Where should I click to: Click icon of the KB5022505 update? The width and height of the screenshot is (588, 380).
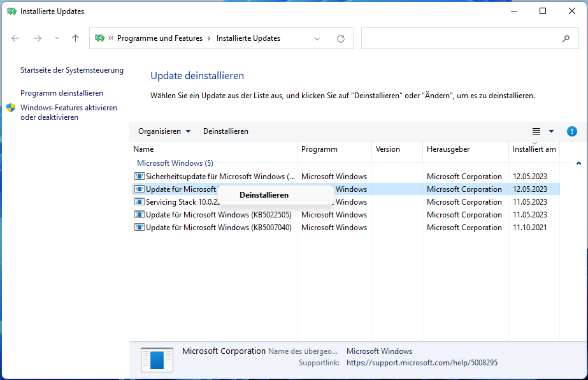click(x=140, y=214)
